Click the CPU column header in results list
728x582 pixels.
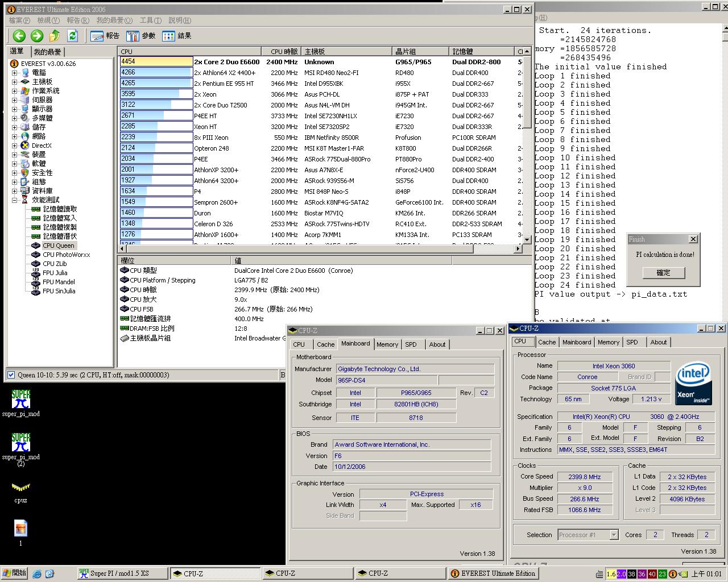coord(189,52)
